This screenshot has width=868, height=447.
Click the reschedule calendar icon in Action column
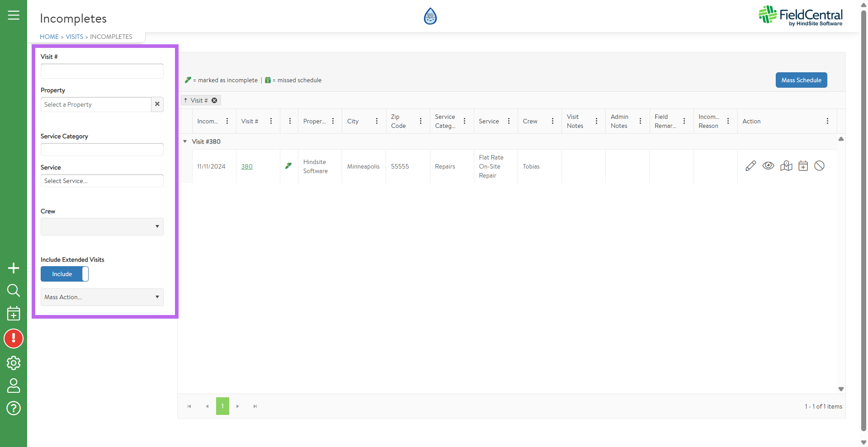point(803,166)
